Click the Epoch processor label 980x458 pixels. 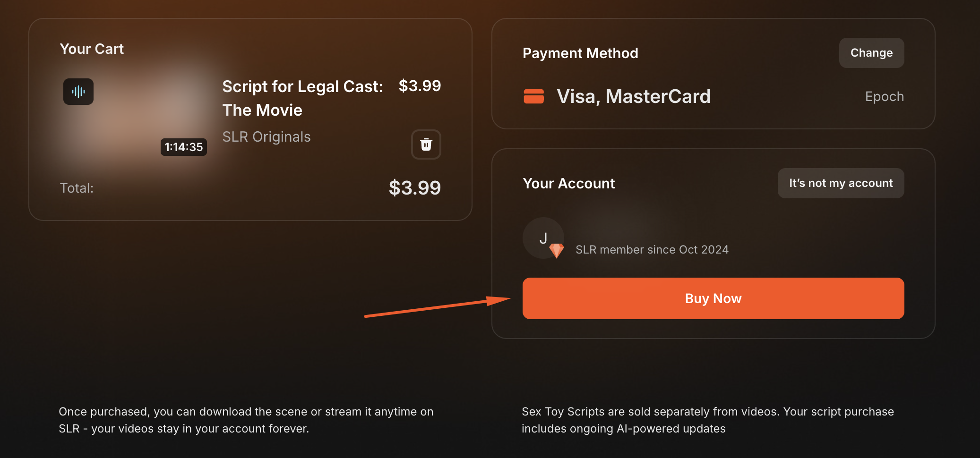coord(884,96)
